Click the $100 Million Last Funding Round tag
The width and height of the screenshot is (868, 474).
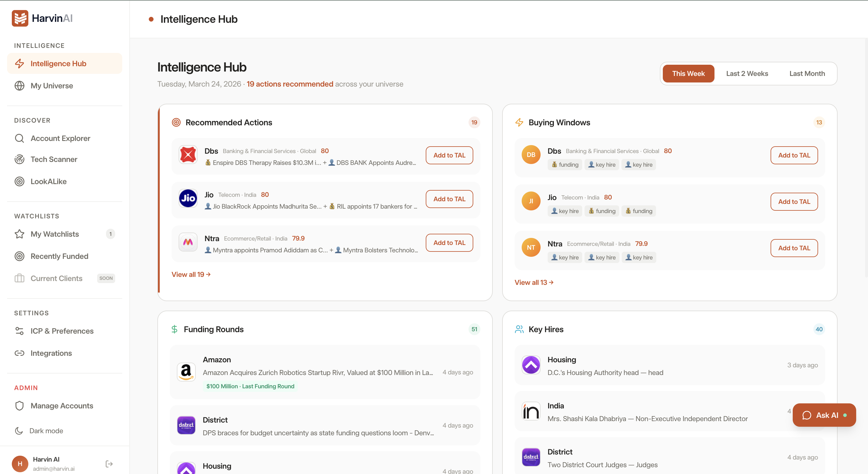(x=250, y=386)
